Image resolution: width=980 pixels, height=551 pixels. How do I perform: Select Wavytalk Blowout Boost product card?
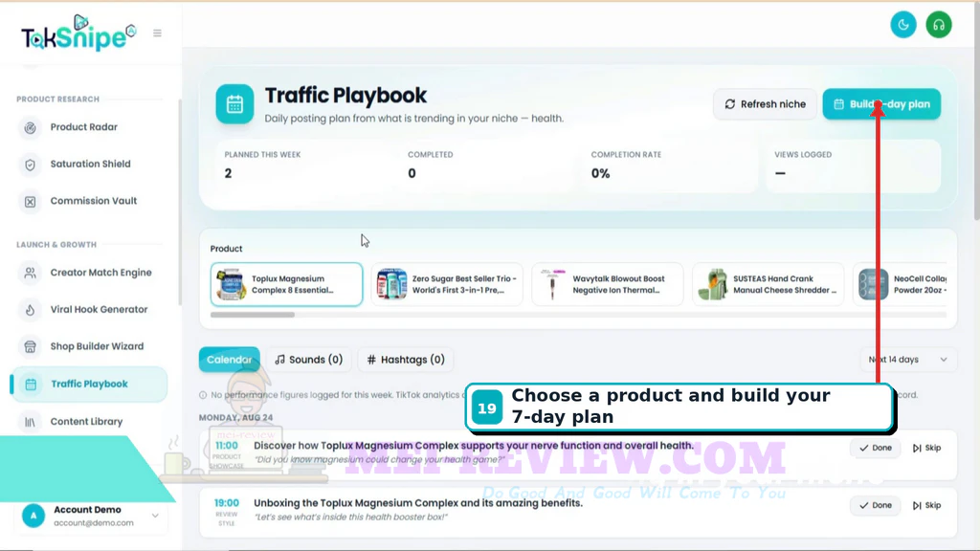pyautogui.click(x=608, y=284)
